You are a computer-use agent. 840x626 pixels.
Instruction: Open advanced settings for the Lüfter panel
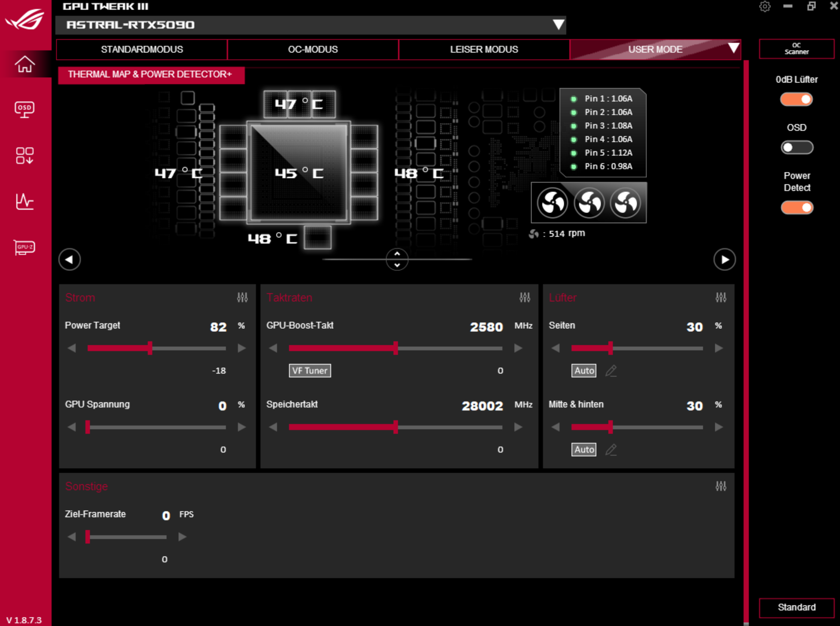click(x=722, y=297)
